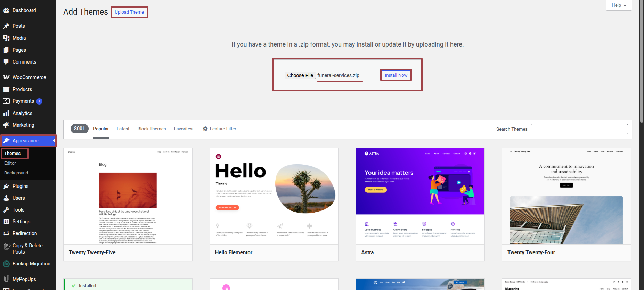
Task: Click the Choose File button
Action: coord(300,75)
